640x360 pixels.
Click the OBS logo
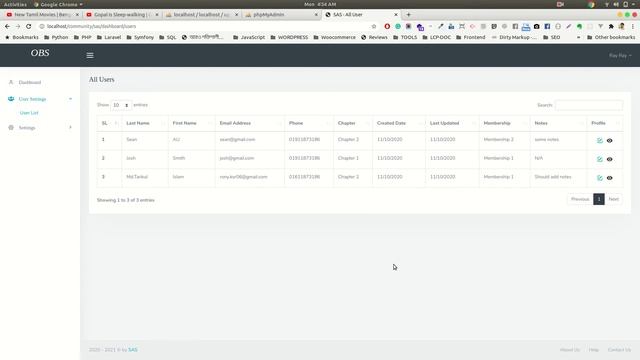[x=40, y=53]
